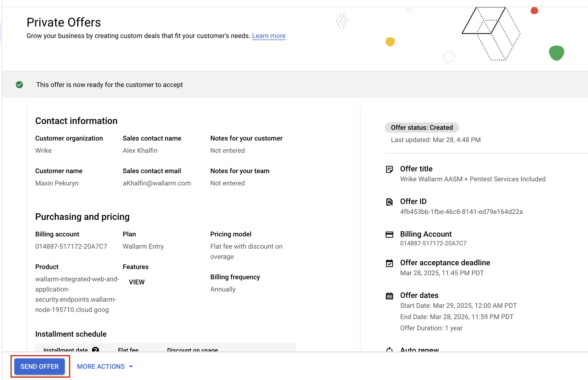Select the acceptance deadline Mar 28, 2025 date

[x=442, y=273]
